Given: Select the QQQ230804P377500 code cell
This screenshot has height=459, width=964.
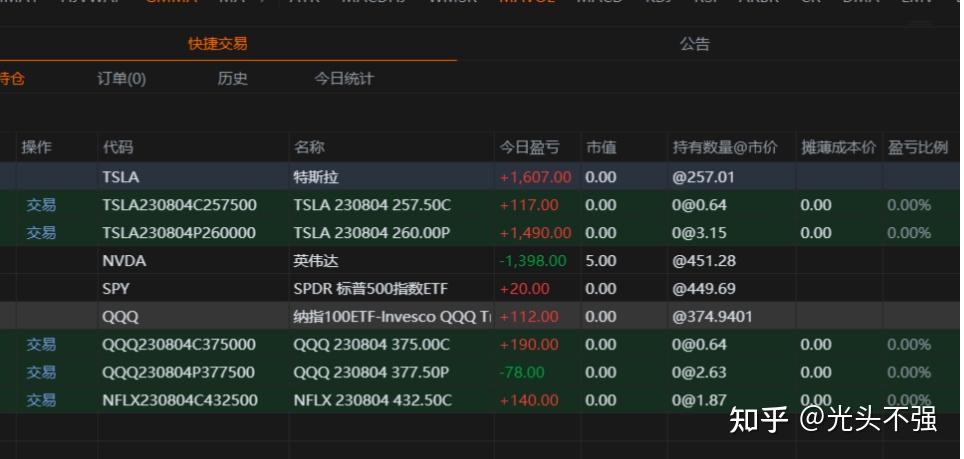Looking at the screenshot, I should [178, 372].
